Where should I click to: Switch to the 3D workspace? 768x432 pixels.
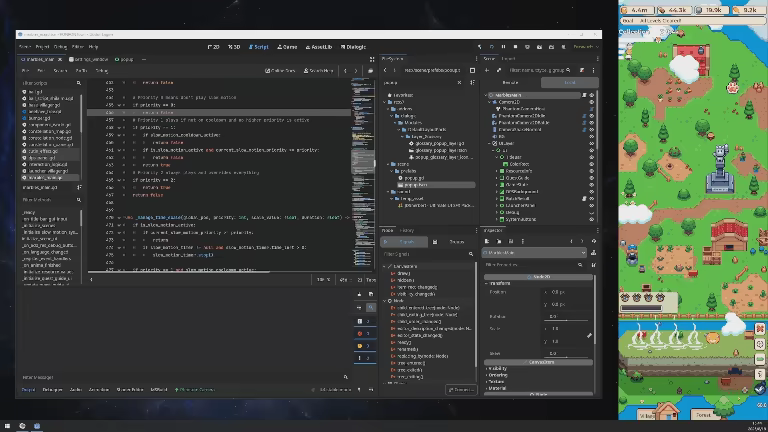tap(234, 47)
